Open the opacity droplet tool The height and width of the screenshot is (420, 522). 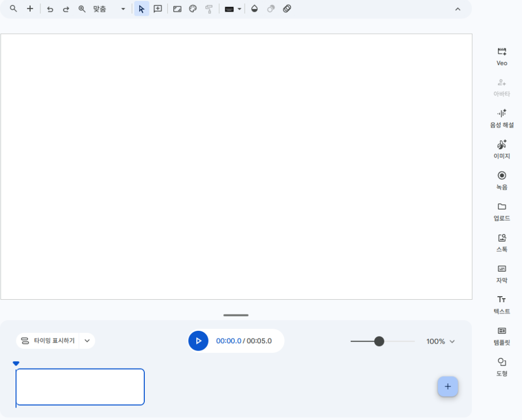pyautogui.click(x=254, y=9)
